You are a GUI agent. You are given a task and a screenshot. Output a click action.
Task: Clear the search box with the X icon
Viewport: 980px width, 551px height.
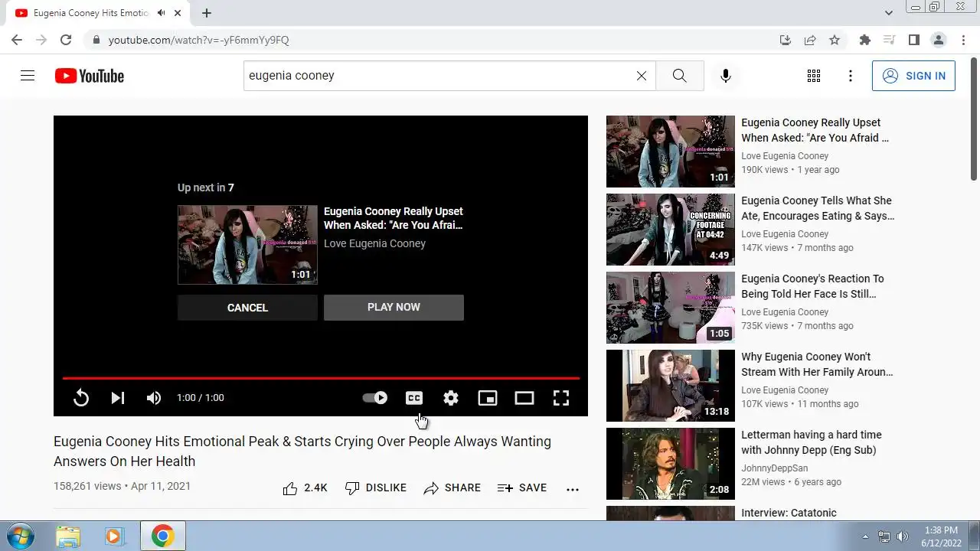tap(642, 76)
